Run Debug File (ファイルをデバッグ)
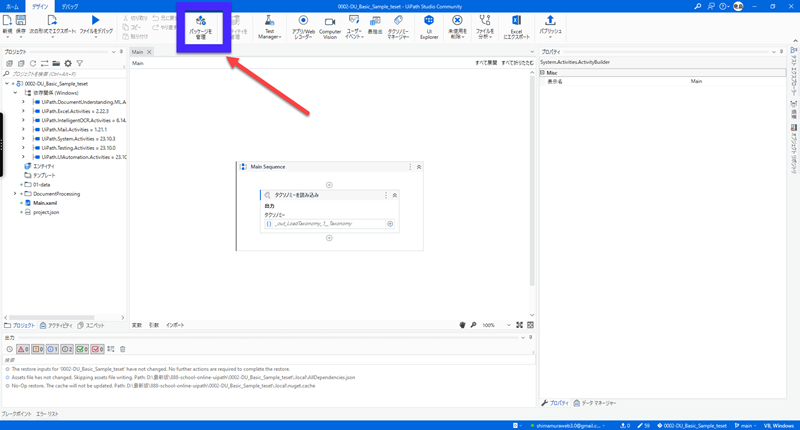 click(x=96, y=24)
